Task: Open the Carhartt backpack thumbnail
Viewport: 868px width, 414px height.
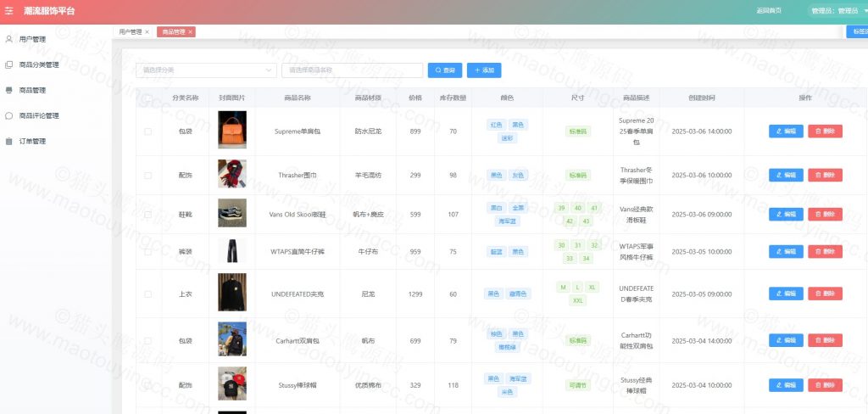Action: pyautogui.click(x=232, y=339)
